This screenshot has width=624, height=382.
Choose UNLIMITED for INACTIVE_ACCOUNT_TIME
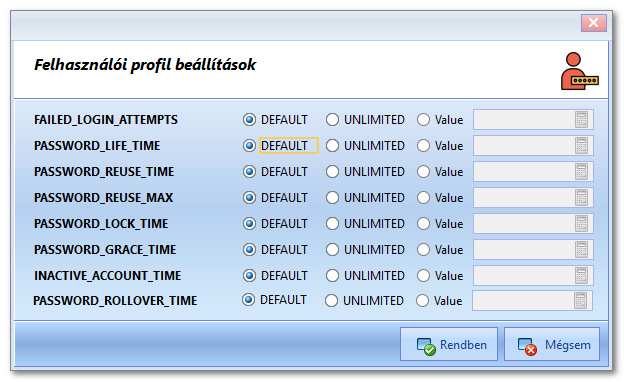(x=332, y=275)
